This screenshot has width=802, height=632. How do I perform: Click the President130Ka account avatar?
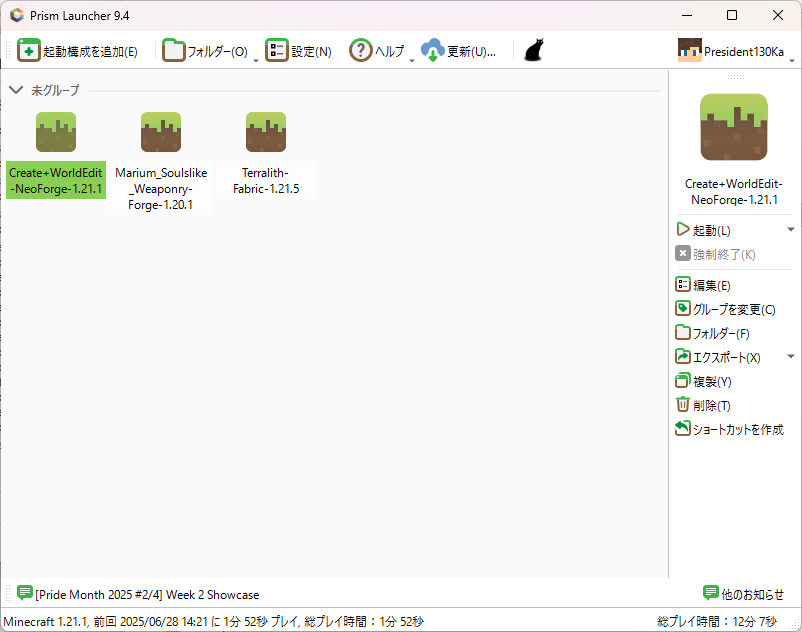tap(689, 51)
